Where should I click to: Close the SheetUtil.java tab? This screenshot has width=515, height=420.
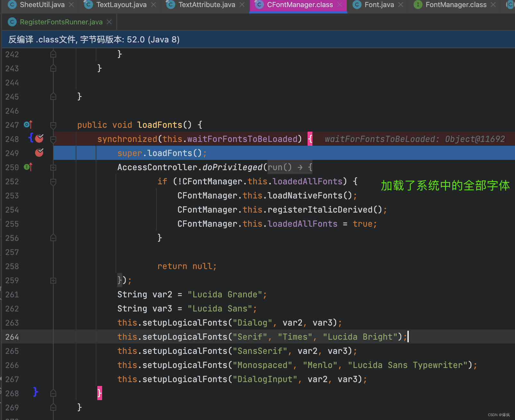tap(71, 5)
